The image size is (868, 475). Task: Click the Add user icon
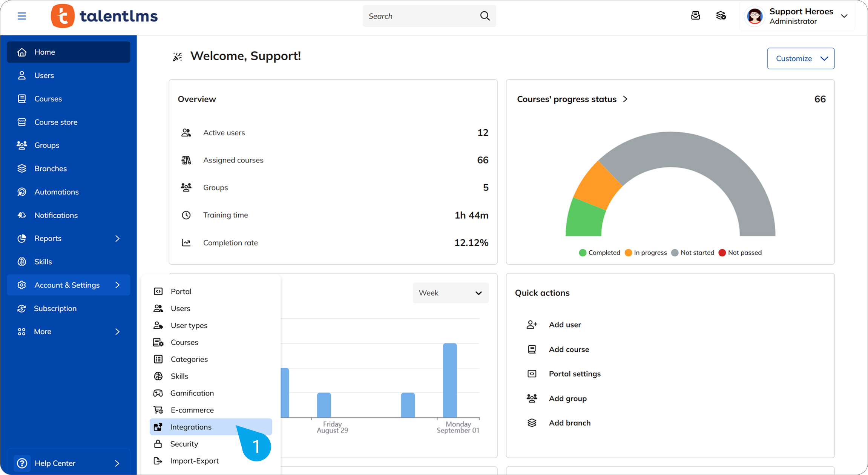point(532,325)
